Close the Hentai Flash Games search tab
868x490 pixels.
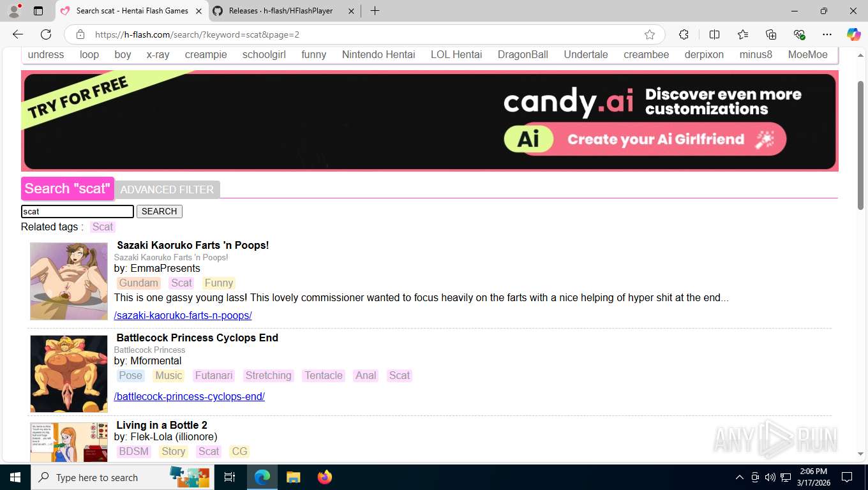198,11
